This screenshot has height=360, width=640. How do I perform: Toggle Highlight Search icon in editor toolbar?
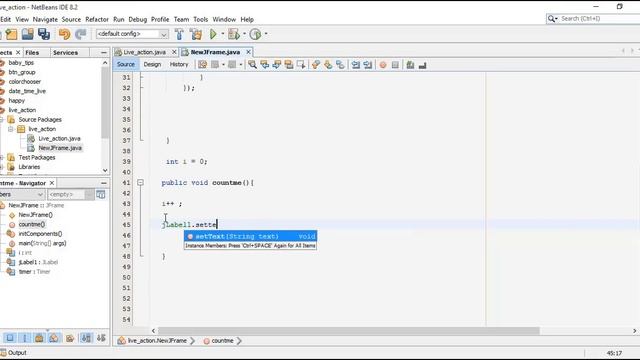tap(289, 64)
